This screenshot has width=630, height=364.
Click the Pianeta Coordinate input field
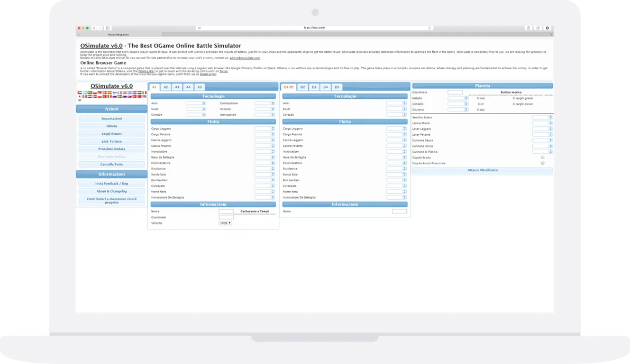pos(455,92)
